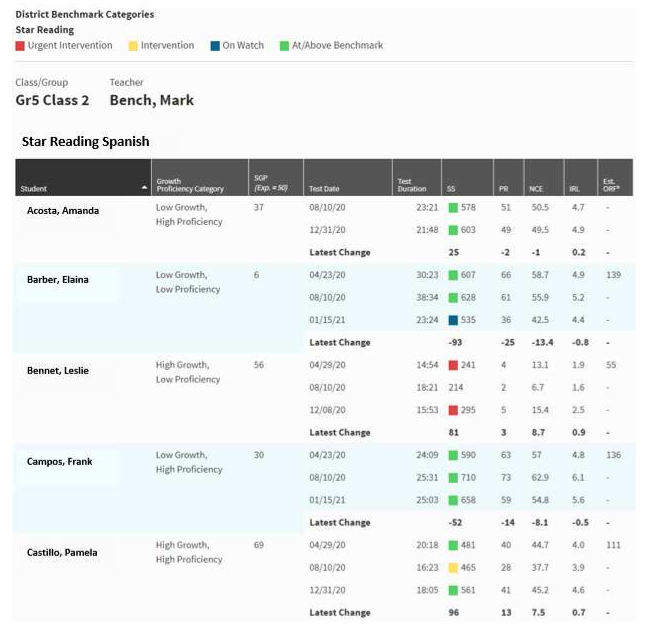
Task: Click Barber's 'Low Growth, Low Proficiency' category
Action: [x=188, y=282]
